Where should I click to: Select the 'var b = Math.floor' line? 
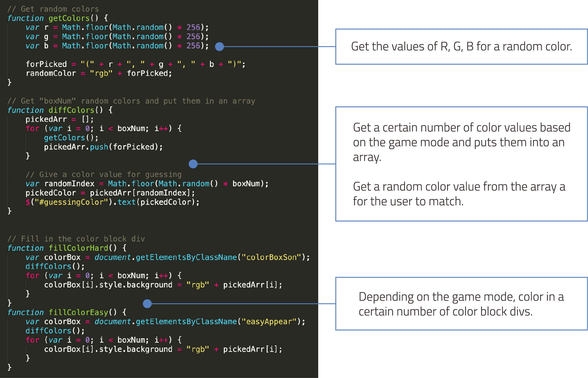[x=117, y=46]
